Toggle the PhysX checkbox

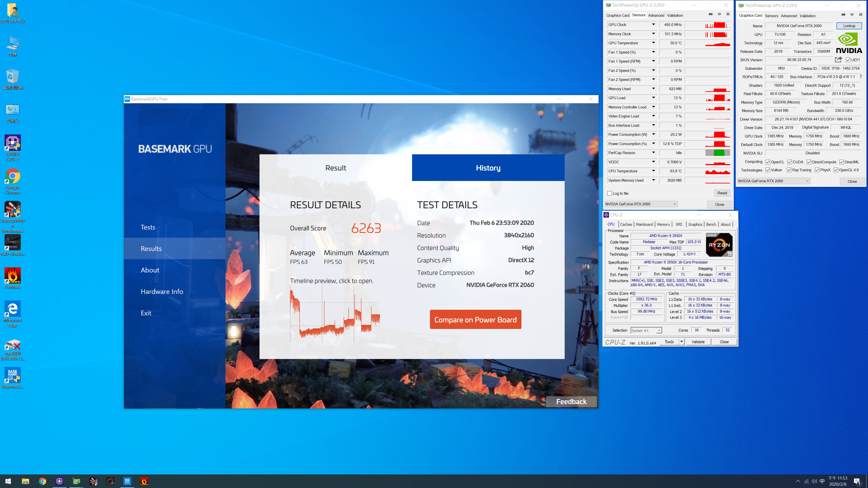click(817, 170)
